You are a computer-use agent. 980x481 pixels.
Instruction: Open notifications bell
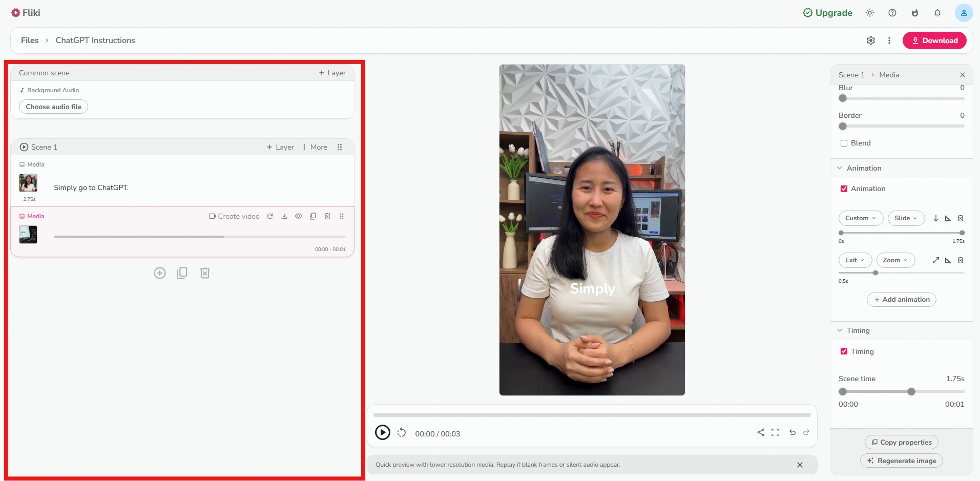[937, 13]
